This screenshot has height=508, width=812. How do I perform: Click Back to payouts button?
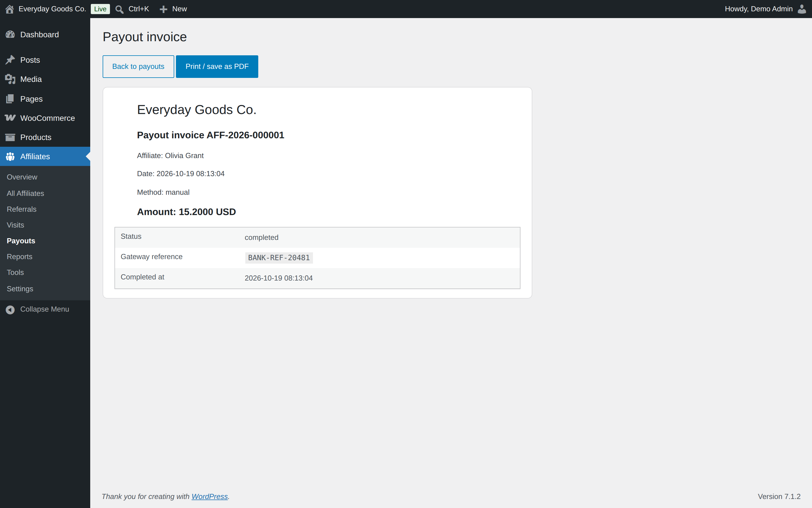pos(138,67)
